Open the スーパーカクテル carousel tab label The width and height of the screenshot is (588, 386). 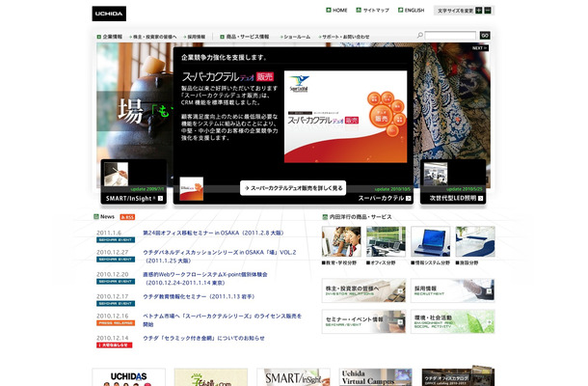pyautogui.click(x=382, y=198)
